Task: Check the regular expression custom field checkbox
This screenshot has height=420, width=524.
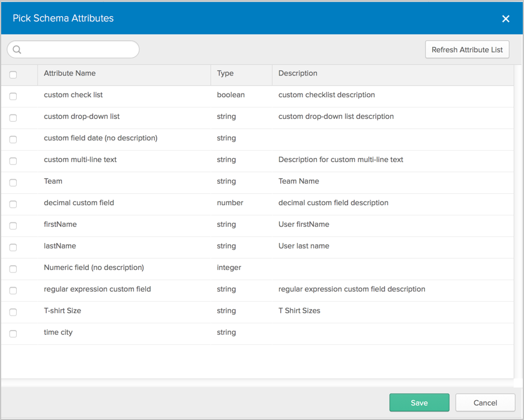Action: (x=13, y=290)
